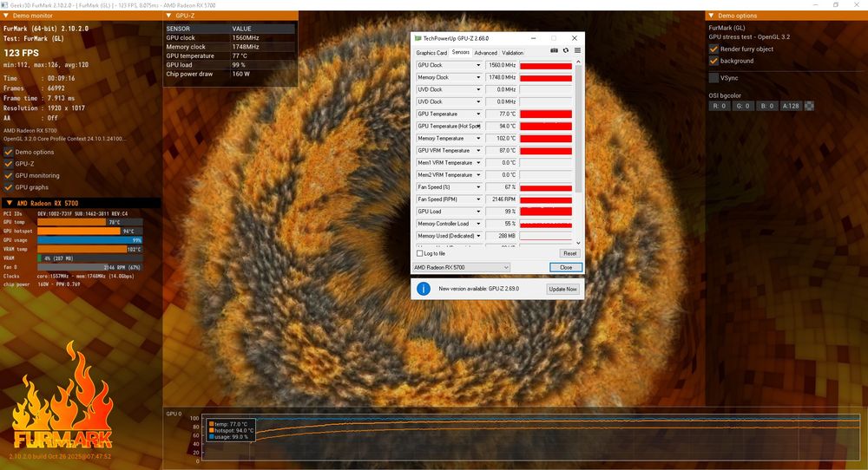Click the A:128 alpha field

[791, 106]
